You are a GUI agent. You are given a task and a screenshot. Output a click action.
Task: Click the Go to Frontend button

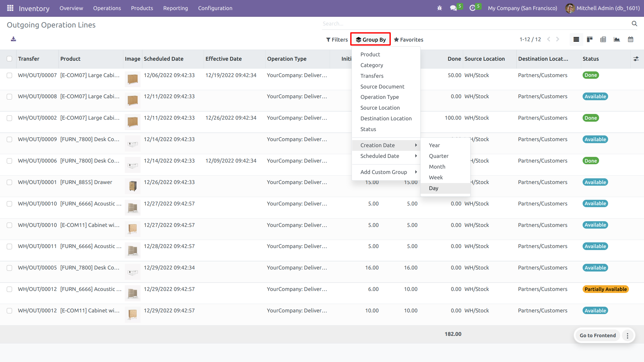click(x=598, y=336)
